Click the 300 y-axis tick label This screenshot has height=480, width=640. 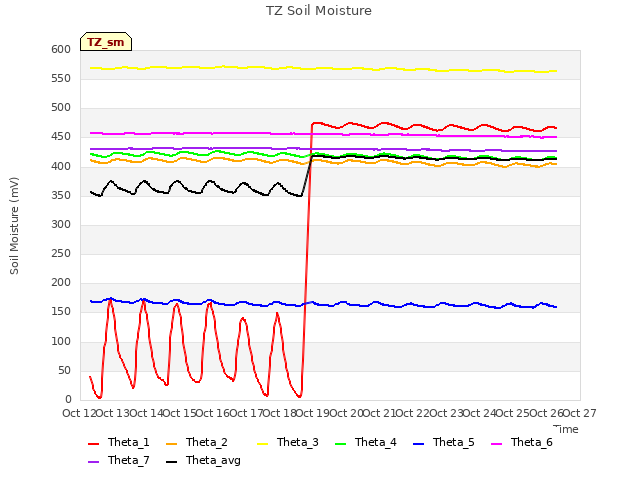(x=61, y=224)
